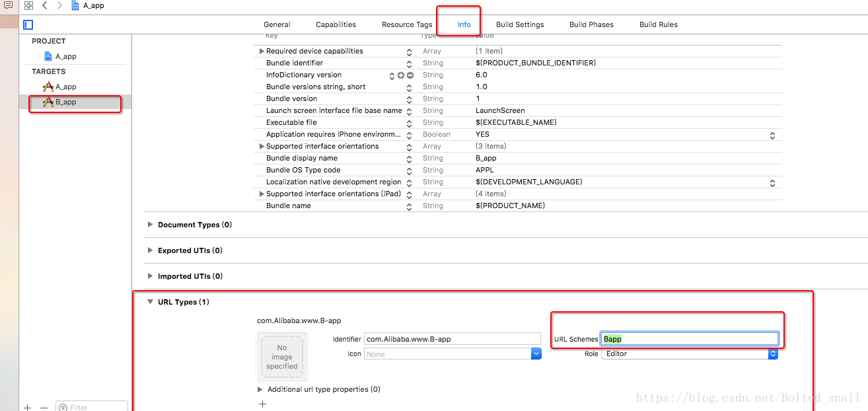Switch to the Capabilities tab

tap(336, 24)
